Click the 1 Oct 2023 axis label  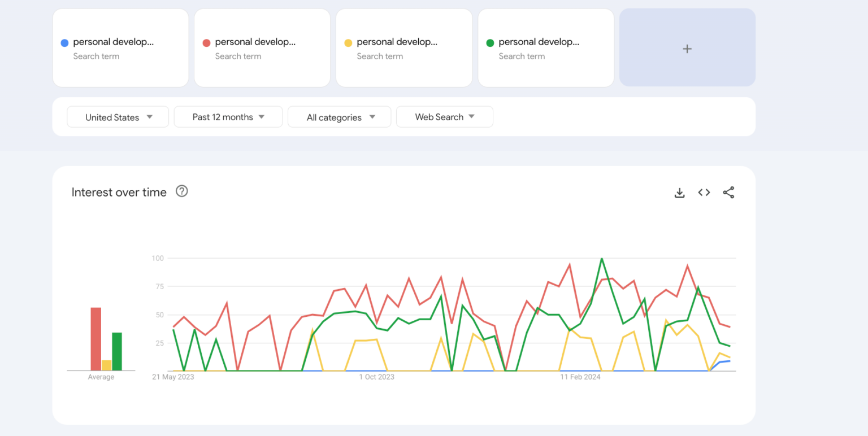377,377
